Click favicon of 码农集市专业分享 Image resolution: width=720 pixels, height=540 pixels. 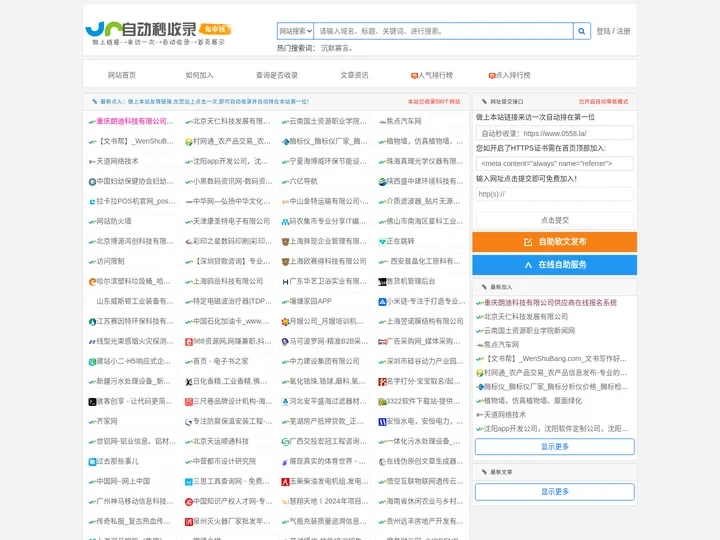285,222
